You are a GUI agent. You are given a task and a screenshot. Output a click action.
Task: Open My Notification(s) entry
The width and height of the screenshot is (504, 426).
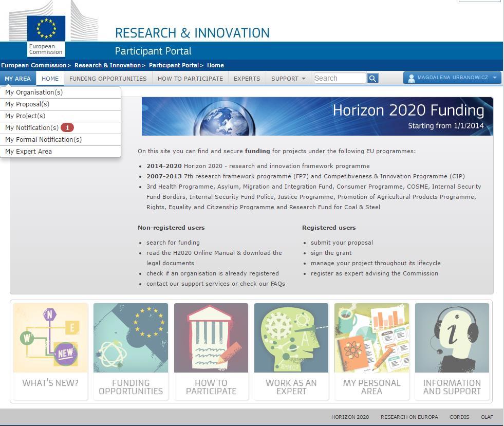[61, 127]
